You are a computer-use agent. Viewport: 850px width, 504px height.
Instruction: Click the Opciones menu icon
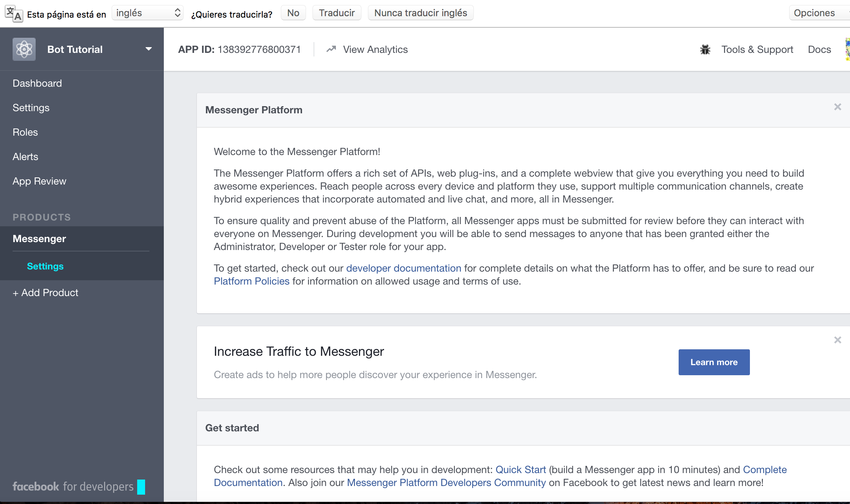(815, 12)
